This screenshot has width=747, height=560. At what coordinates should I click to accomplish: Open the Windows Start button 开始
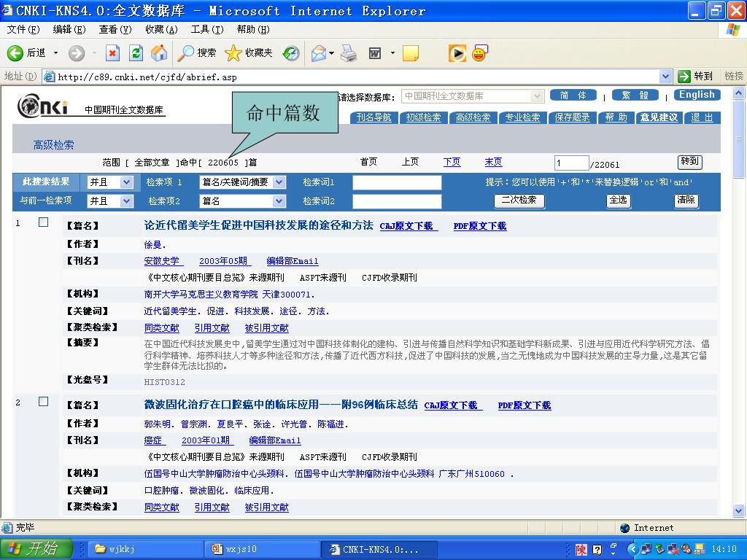(x=36, y=548)
